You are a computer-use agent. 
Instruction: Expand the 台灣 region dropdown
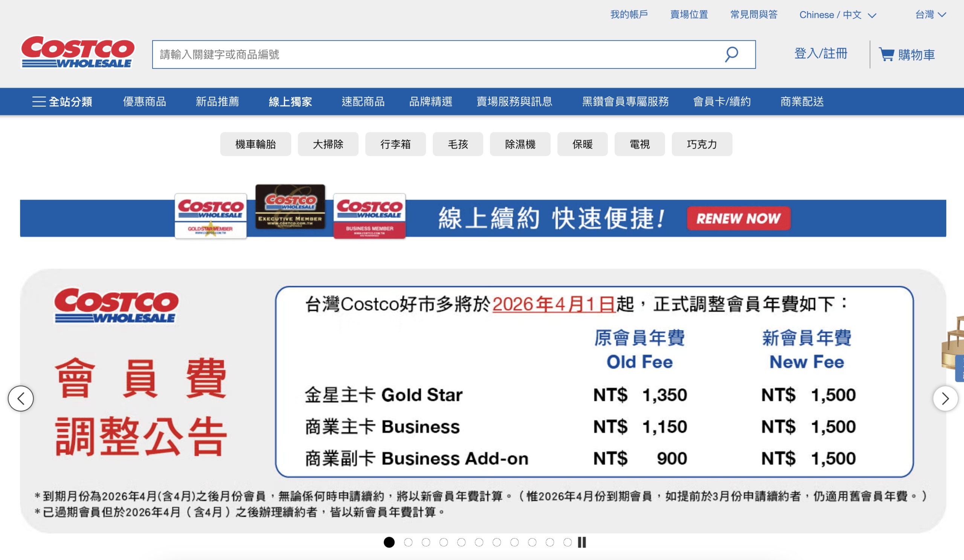coord(930,15)
